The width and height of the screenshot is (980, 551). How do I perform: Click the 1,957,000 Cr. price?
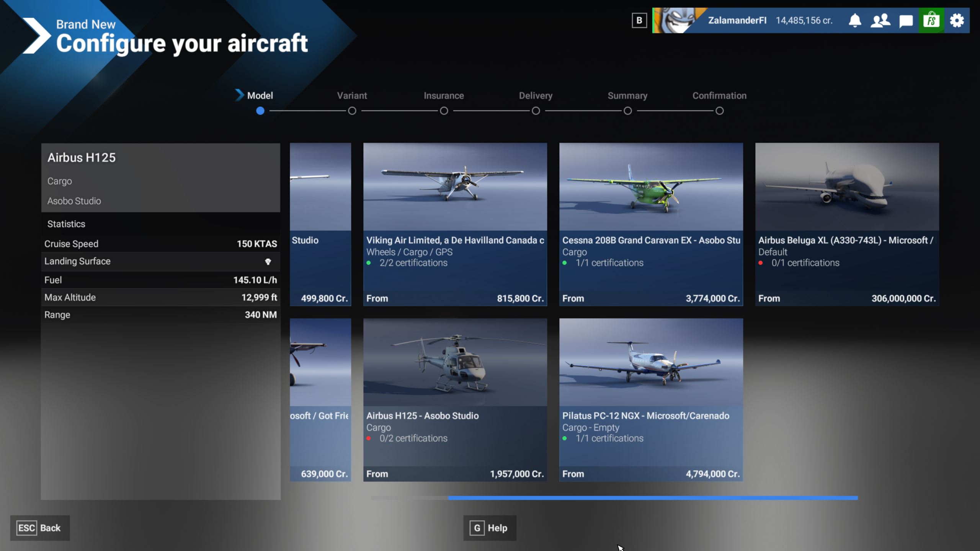[517, 474]
